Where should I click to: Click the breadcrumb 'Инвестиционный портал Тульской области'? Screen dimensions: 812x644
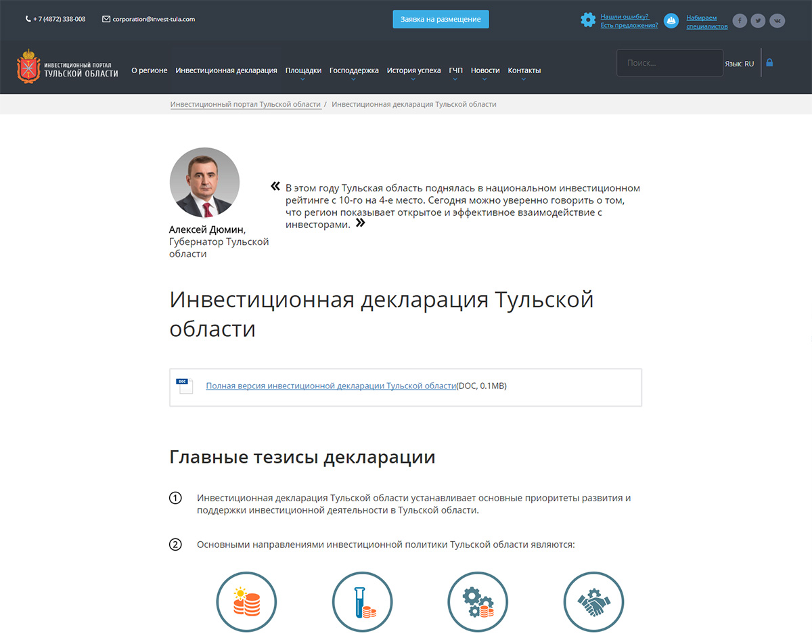(245, 105)
